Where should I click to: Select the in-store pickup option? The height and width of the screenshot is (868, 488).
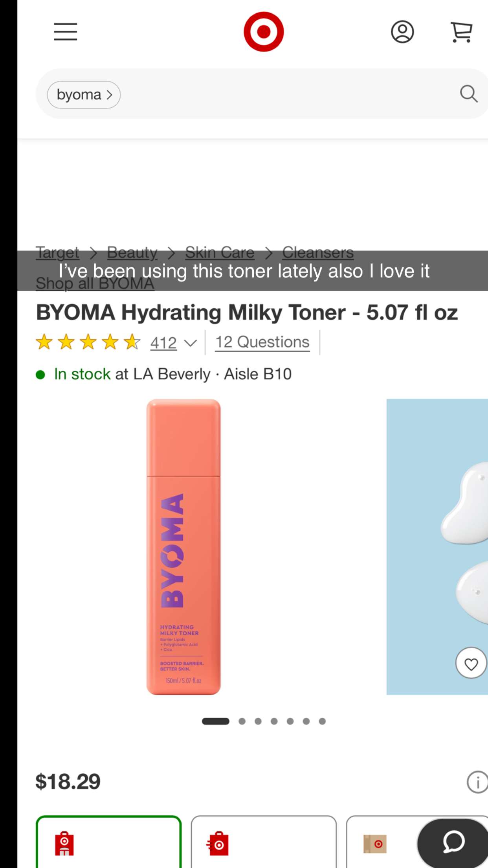(109, 842)
